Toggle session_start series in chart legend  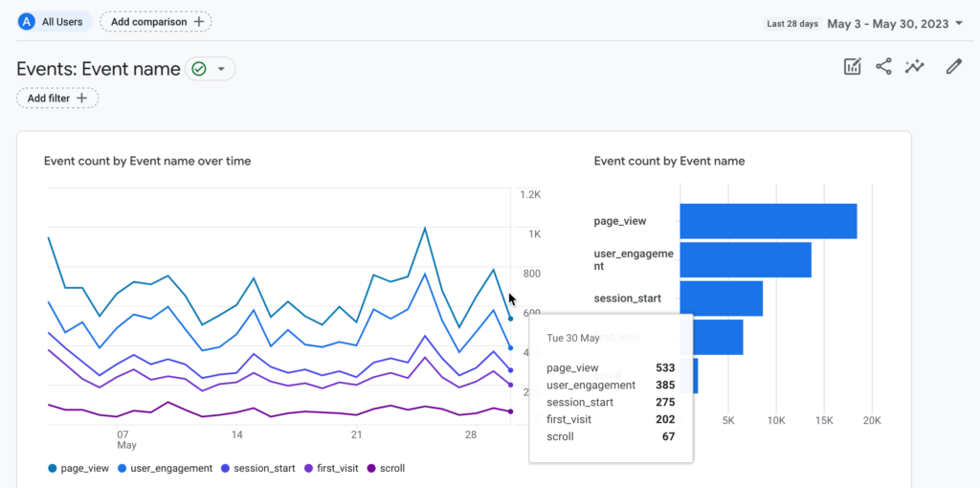(257, 468)
